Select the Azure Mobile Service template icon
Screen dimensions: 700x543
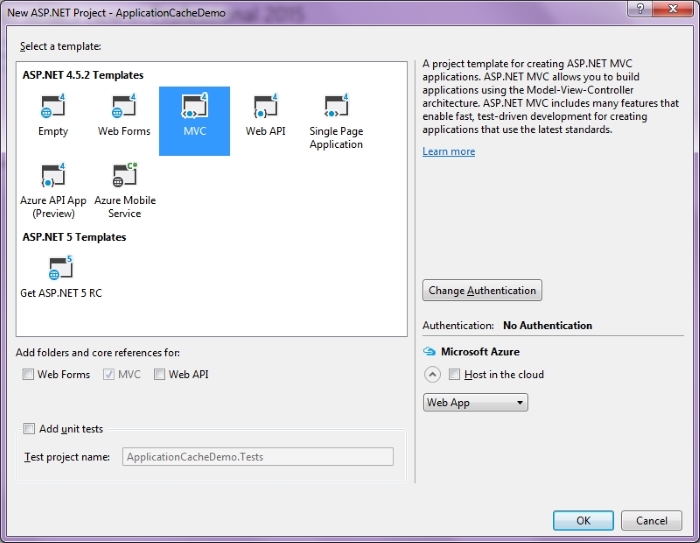point(125,175)
